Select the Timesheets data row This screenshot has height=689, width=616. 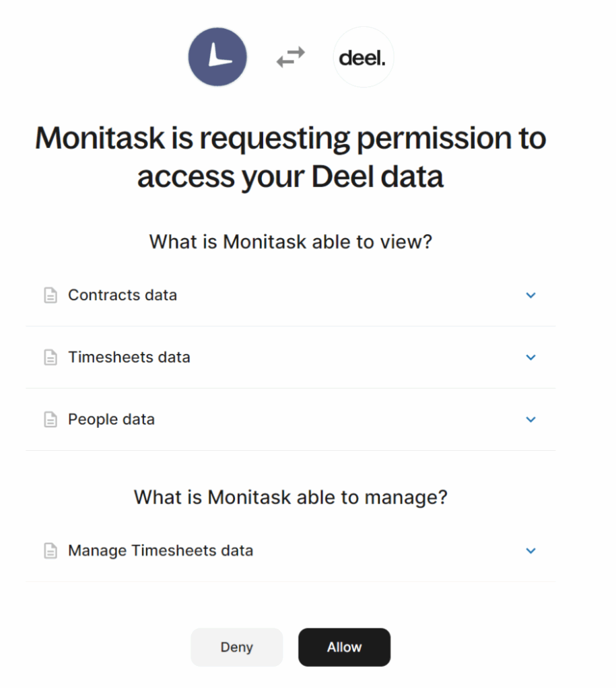289,357
